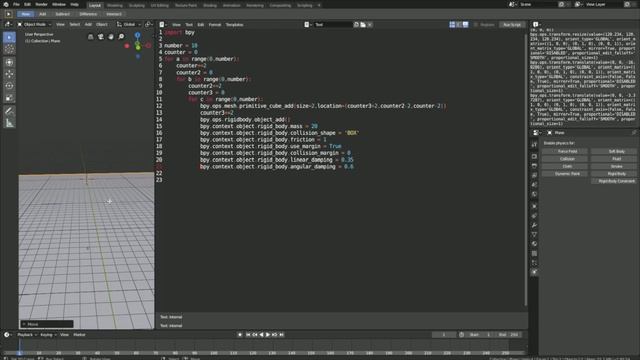Click the current frame number field
The width and height of the screenshot is (640, 360).
coord(444,335)
